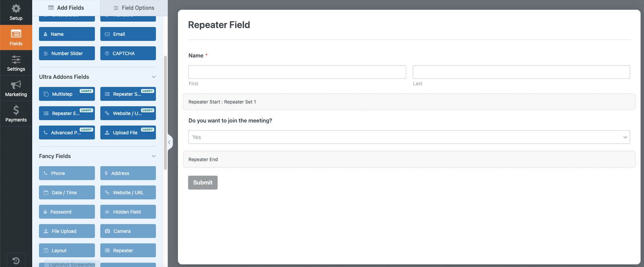The width and height of the screenshot is (644, 267).
Task: Open the meeting Yes dropdown
Action: pyautogui.click(x=409, y=137)
